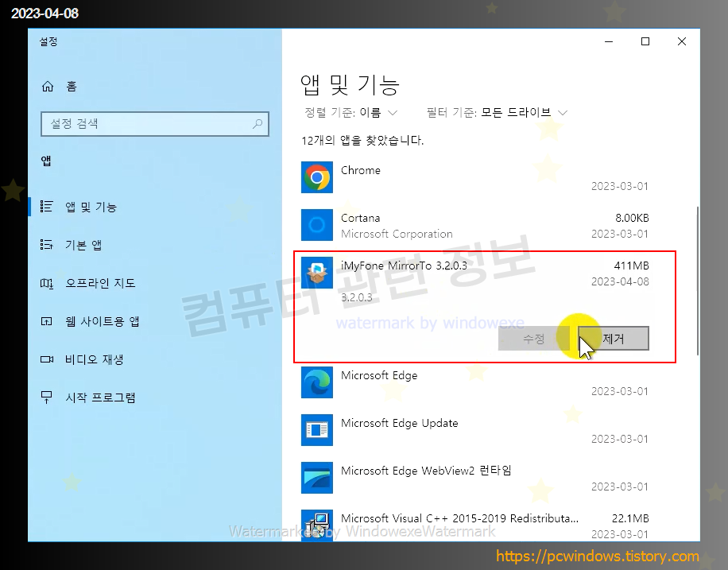Go to 홈 settings home
Image resolution: width=728 pixels, height=570 pixels.
(x=71, y=87)
